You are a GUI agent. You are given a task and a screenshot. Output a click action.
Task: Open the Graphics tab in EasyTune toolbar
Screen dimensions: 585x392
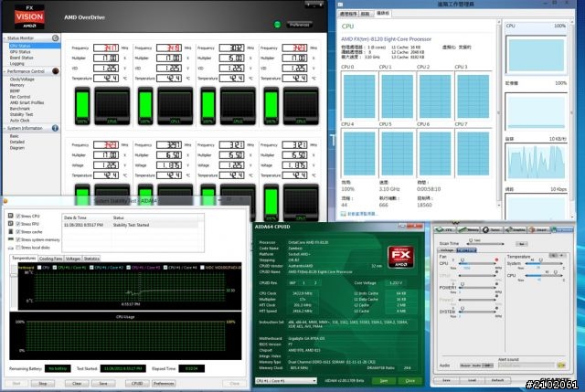pyautogui.click(x=515, y=229)
